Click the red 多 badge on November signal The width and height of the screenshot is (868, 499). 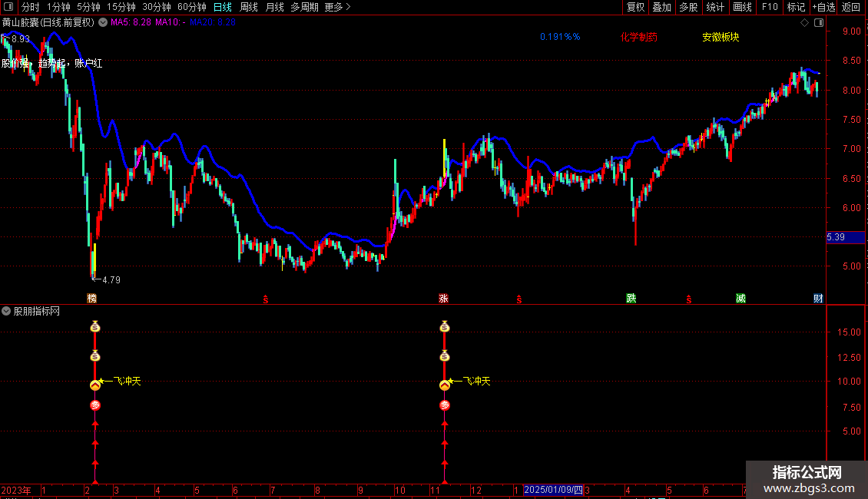(445, 405)
